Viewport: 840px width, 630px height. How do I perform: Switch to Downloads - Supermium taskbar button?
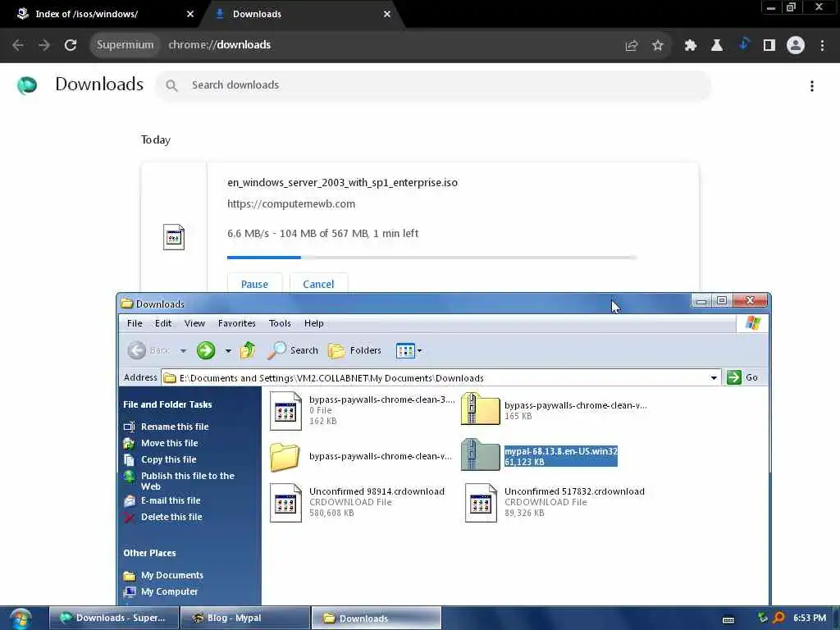coord(114,619)
